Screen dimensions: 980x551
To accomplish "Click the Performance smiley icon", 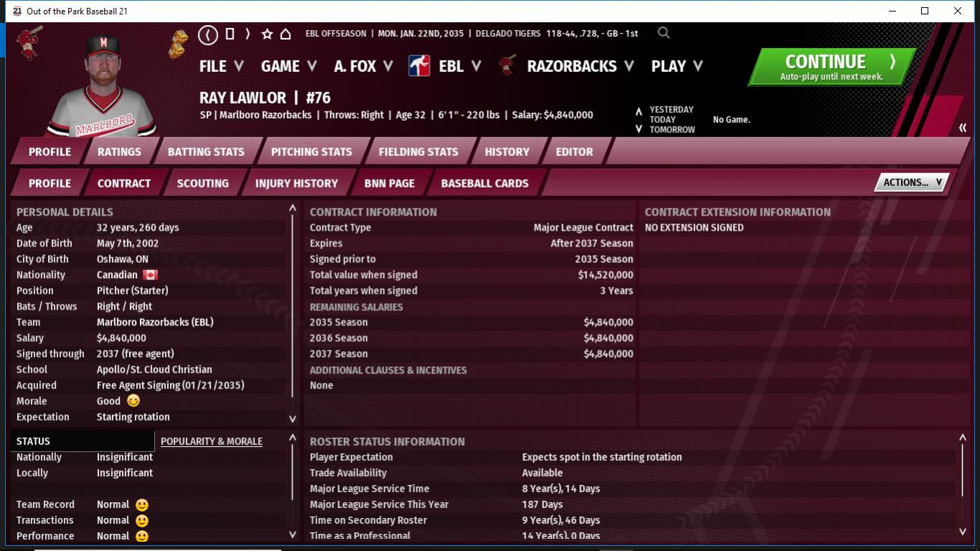I will 142,536.
